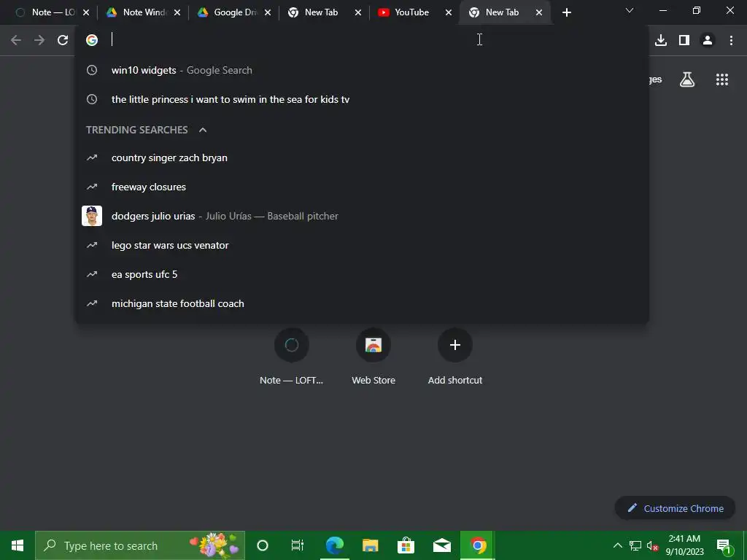Open Cortana circle icon on taskbar
This screenshot has width=747, height=560.
coord(263,545)
